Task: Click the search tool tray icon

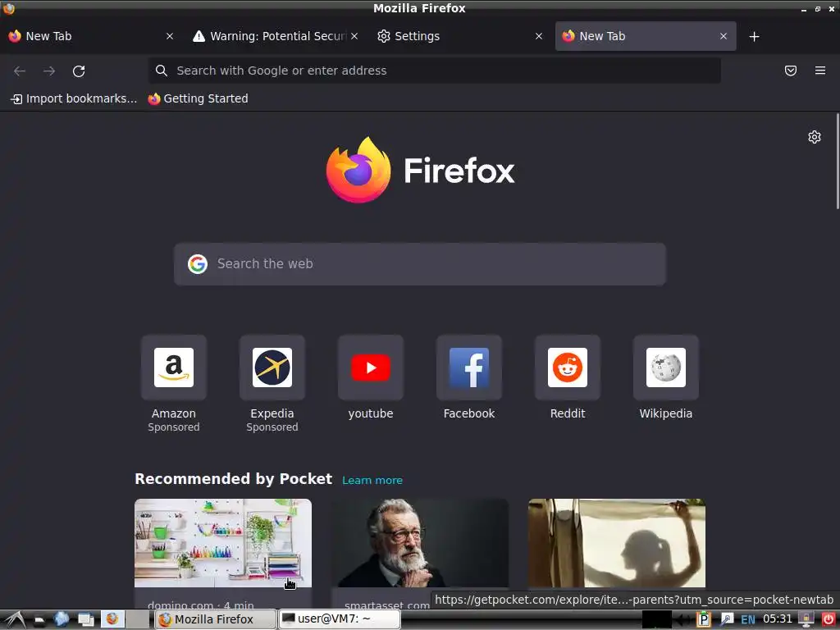Action: coord(727,620)
